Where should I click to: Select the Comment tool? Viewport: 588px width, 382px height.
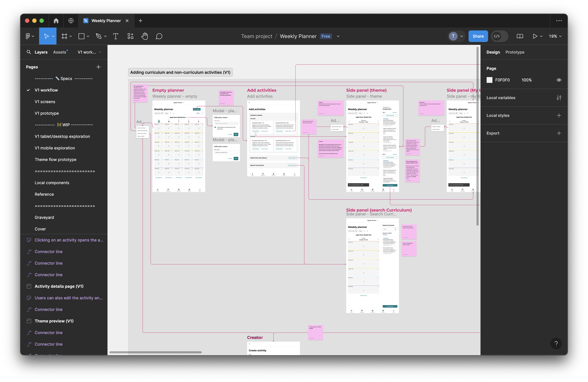point(159,36)
